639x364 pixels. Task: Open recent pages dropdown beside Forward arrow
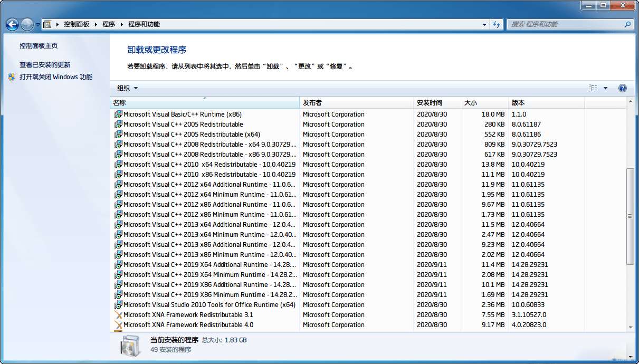pos(38,25)
